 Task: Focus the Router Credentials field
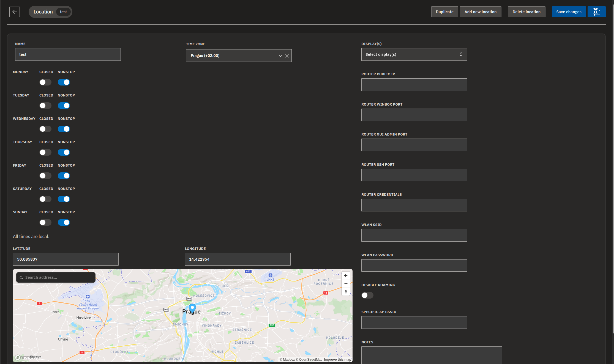click(414, 205)
